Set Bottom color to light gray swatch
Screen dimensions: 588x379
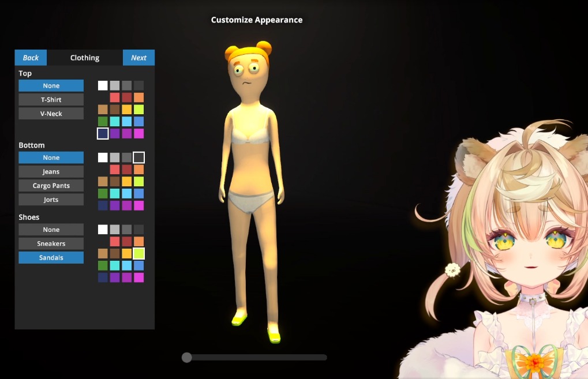click(x=115, y=157)
